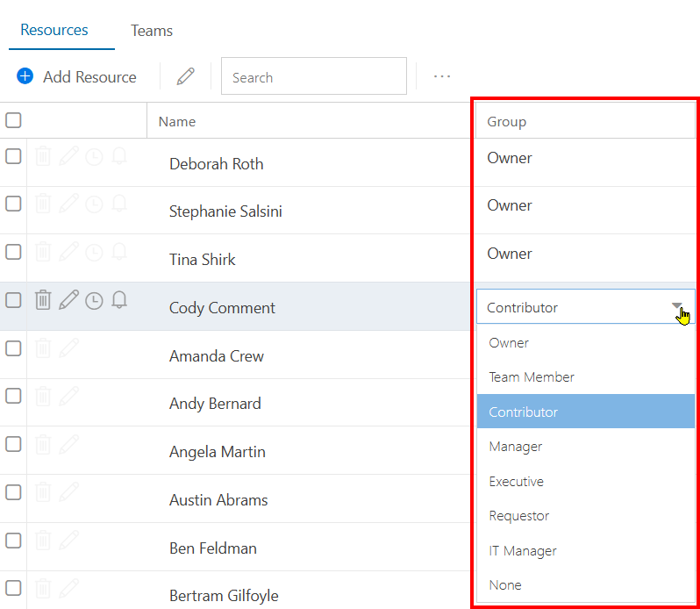Open clock history icon for Cody Comment
The width and height of the screenshot is (700, 609).
point(94,301)
